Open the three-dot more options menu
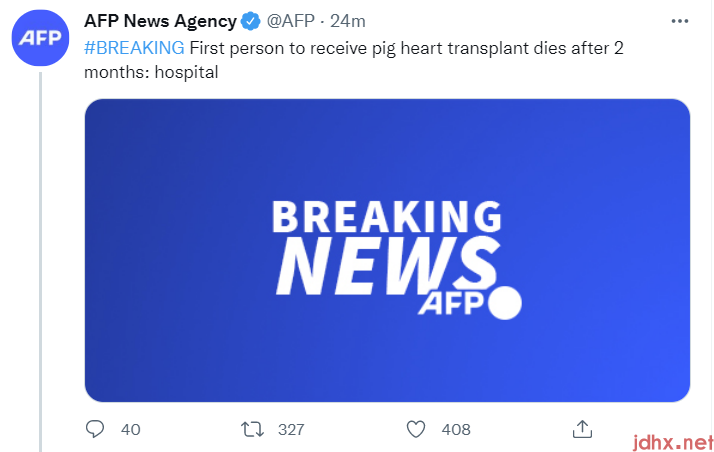Screen dimensions: 714x452 [680, 21]
